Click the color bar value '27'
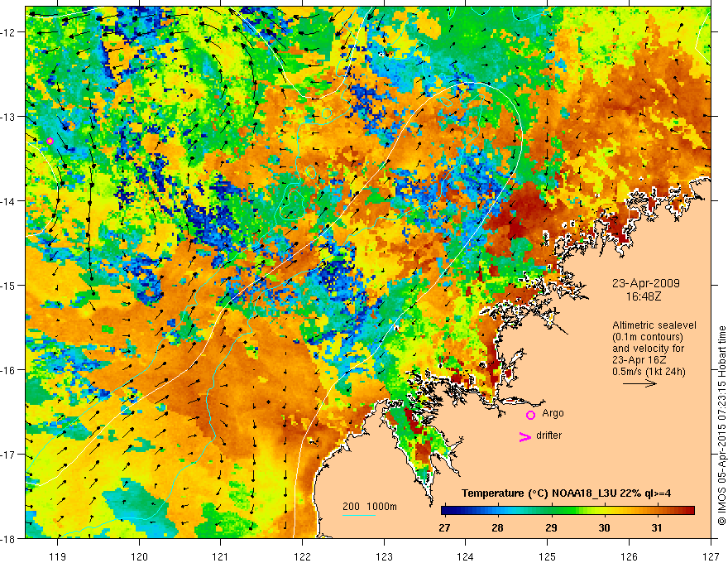This screenshot has height=563, width=728. click(444, 528)
